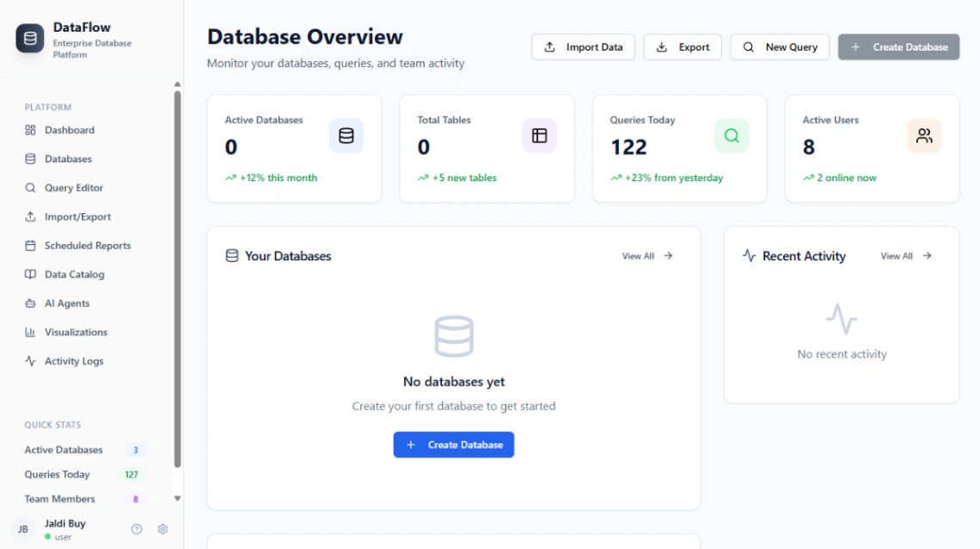Open Dashboard from the sidebar
This screenshot has width=980, height=549.
(x=69, y=130)
